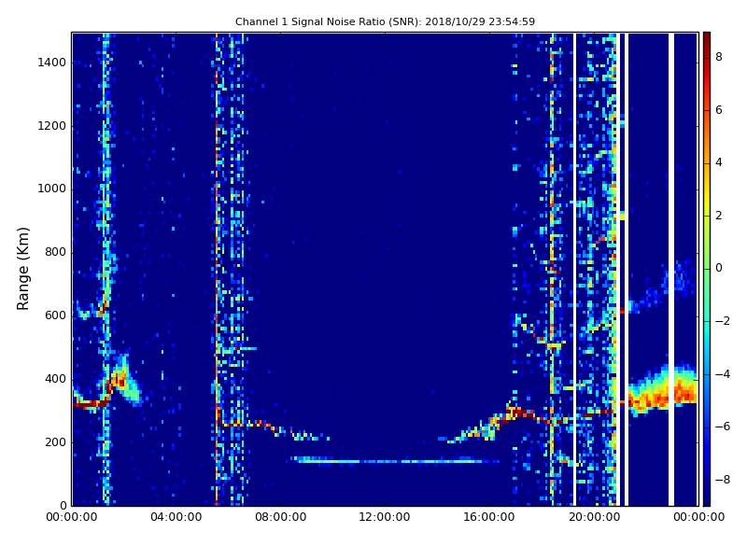Click the horizontal echo line near 150 km
The height and width of the screenshot is (560, 747).
click(395, 460)
